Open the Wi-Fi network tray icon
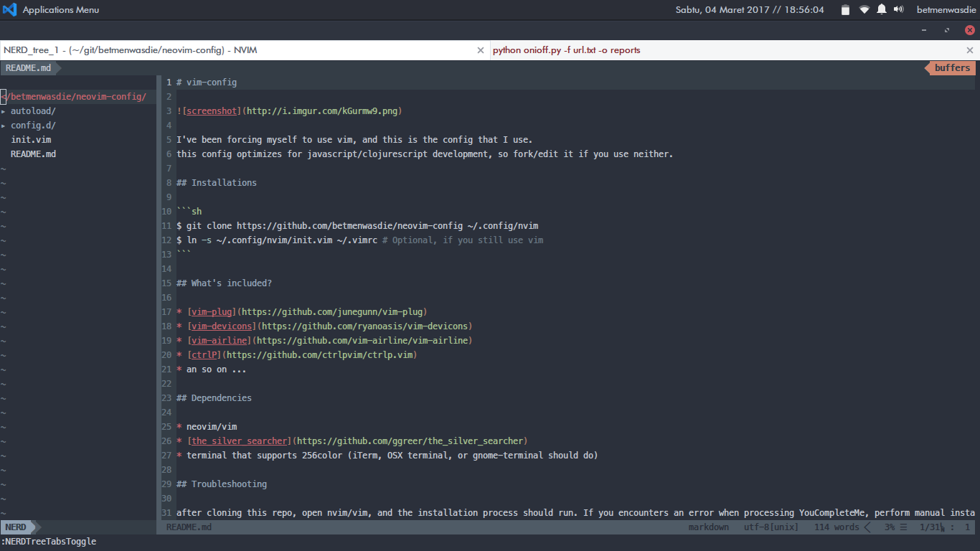Viewport: 980px width, 551px height. pos(864,10)
